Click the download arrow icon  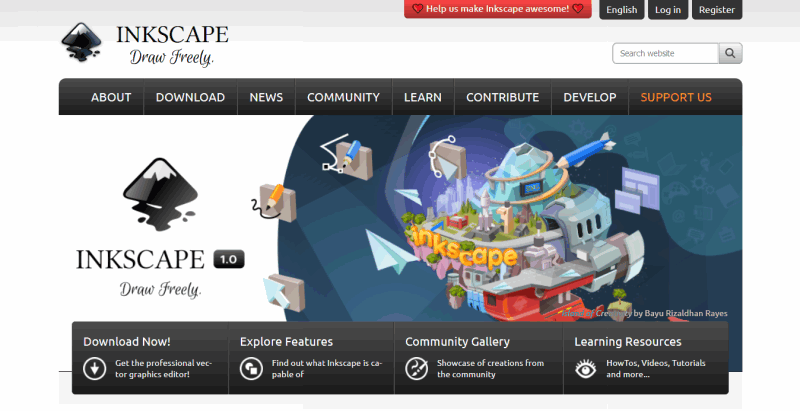95,369
